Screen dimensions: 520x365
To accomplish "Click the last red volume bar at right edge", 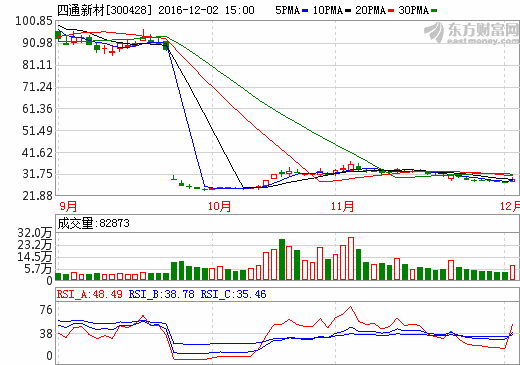I will click(x=512, y=272).
